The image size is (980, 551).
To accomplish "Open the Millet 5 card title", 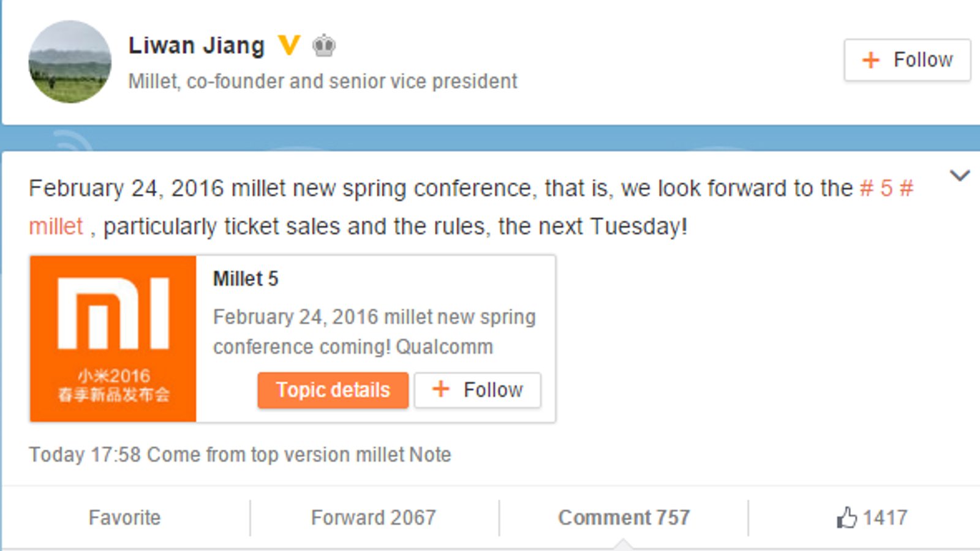I will pyautogui.click(x=246, y=279).
